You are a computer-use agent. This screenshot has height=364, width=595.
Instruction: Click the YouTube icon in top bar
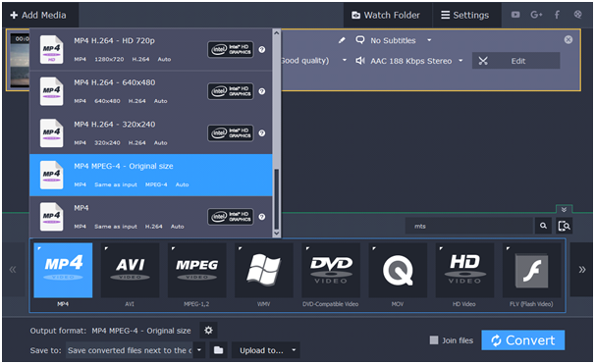tap(515, 15)
